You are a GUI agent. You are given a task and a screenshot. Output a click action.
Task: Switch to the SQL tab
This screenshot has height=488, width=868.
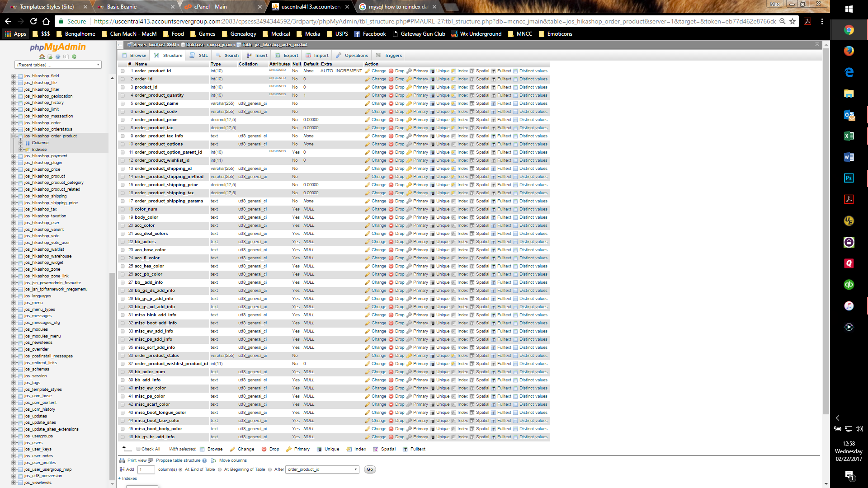click(199, 56)
